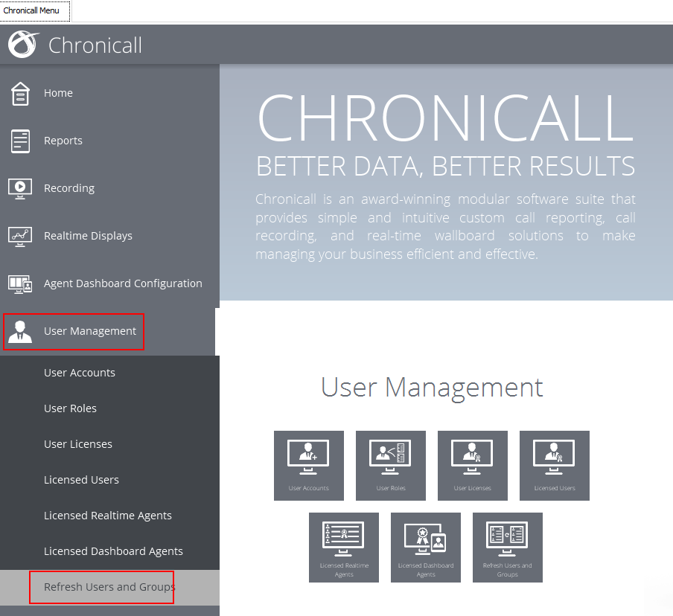Open the Refresh Users and Groups tile
This screenshot has height=616, width=673.
pyautogui.click(x=508, y=548)
